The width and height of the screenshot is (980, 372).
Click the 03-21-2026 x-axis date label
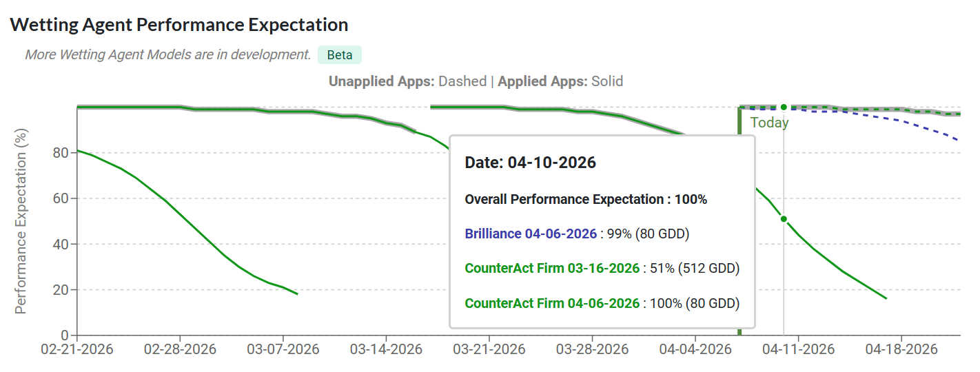click(x=489, y=349)
